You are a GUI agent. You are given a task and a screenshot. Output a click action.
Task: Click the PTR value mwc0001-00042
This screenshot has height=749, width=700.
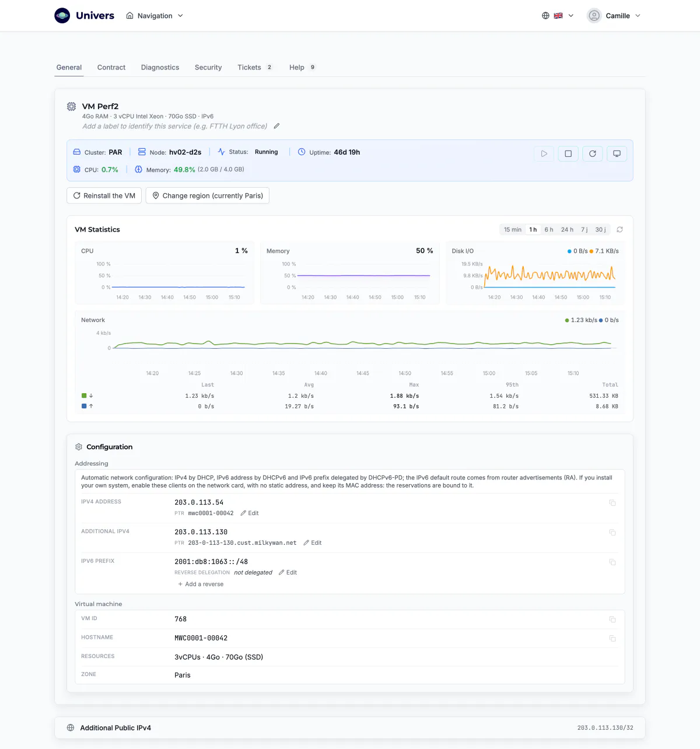pyautogui.click(x=211, y=513)
